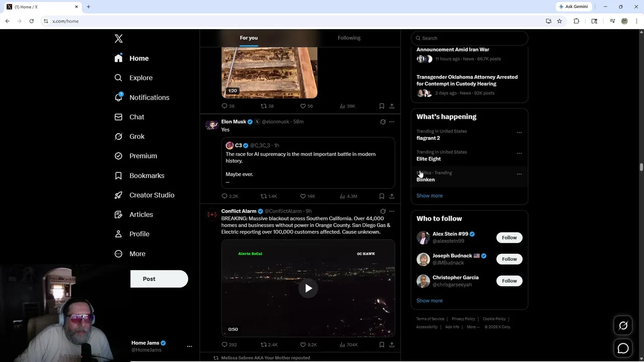Share Elon Musk's post

(392, 196)
